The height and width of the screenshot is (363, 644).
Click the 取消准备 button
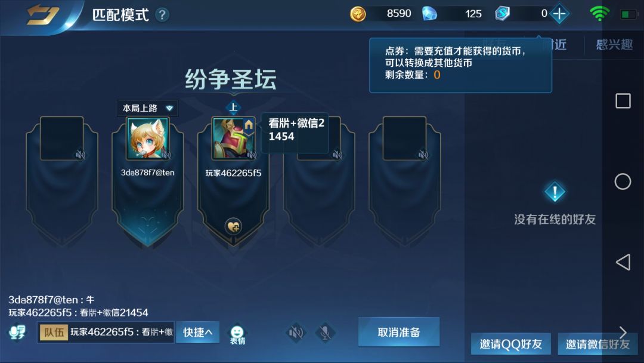point(399,332)
